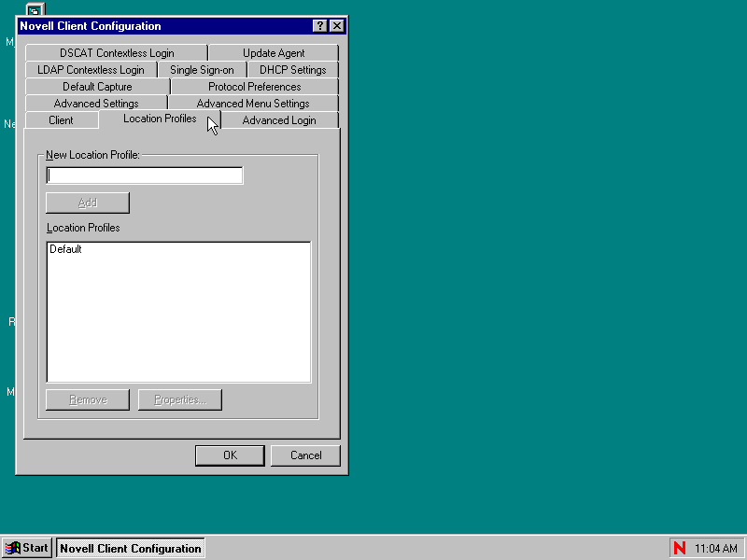Click the red Novell N tray icon
The image size is (747, 560).
[x=680, y=548]
